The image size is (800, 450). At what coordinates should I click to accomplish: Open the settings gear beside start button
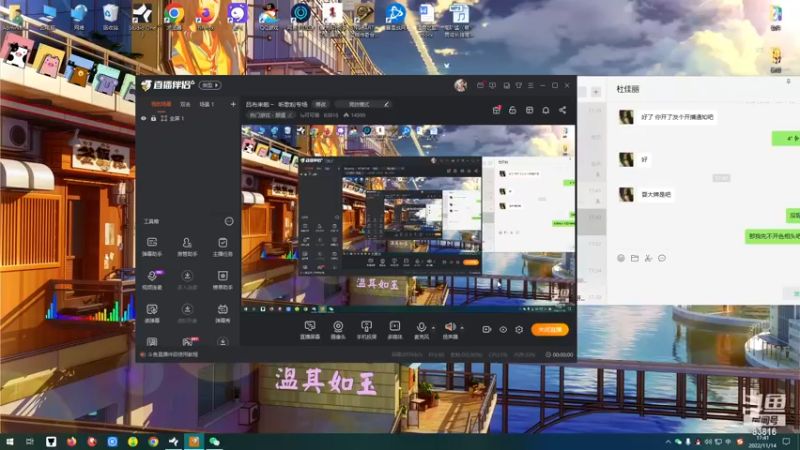519,330
